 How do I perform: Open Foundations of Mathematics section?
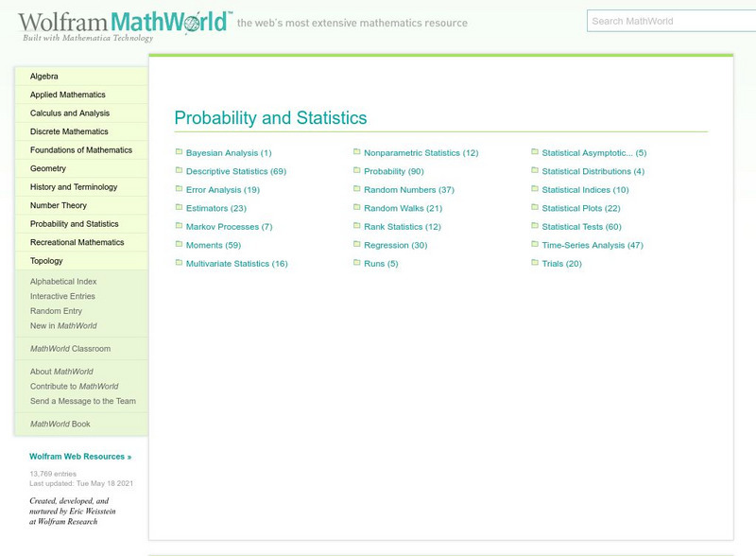pos(81,150)
